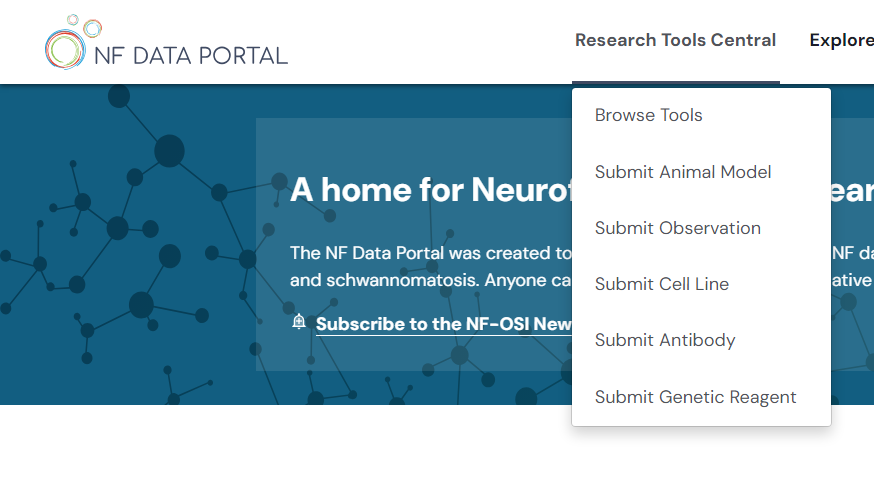This screenshot has width=874, height=492.
Task: Click the bell icon beside Subscribe
Action: [x=299, y=322]
